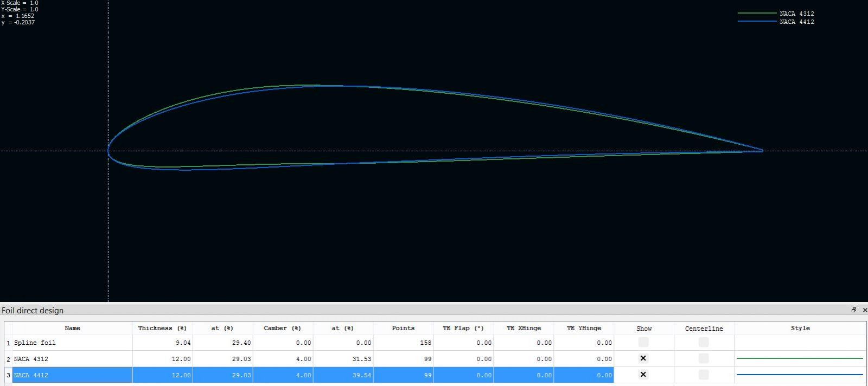Select the Spline foil thickness cell 9.04

click(162, 343)
